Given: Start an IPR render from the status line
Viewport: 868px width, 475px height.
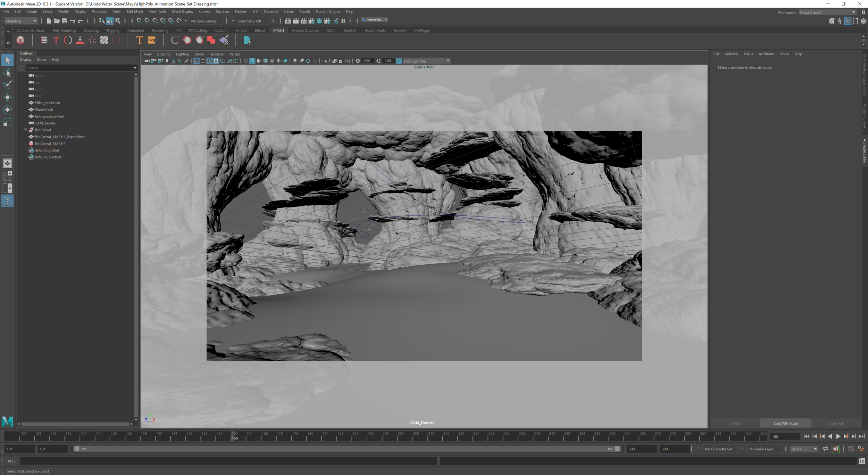Looking at the screenshot, I should [x=303, y=21].
